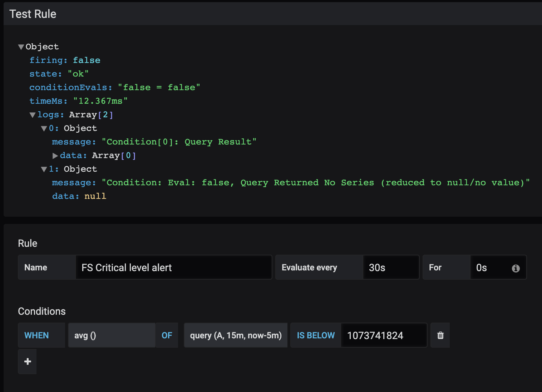
Task: Edit the Evaluate every 30s interval
Action: click(391, 267)
